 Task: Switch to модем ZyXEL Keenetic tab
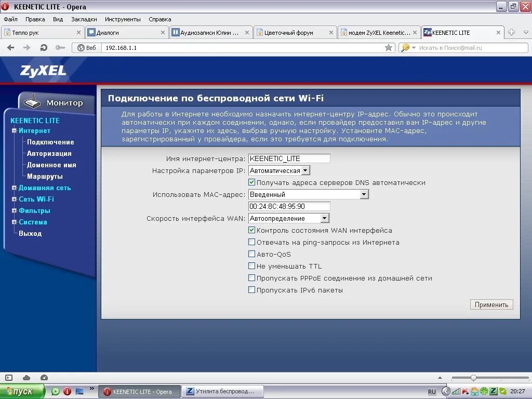(x=378, y=33)
